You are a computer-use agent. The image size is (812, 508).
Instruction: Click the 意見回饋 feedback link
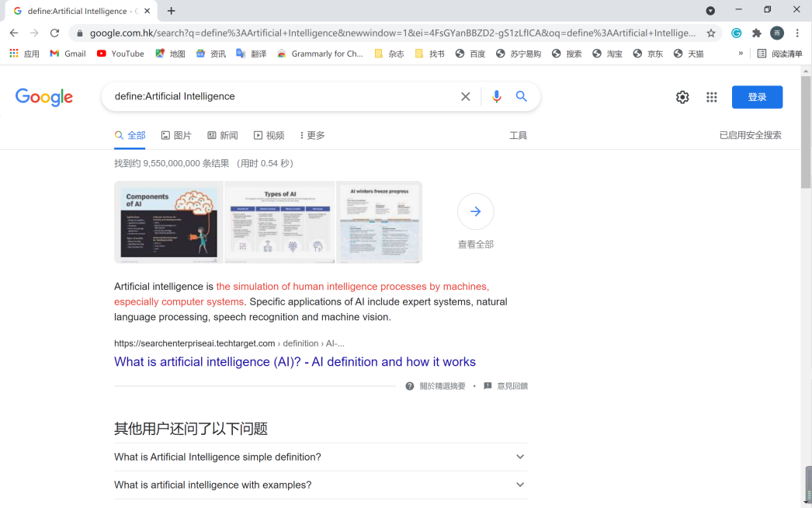coord(505,386)
